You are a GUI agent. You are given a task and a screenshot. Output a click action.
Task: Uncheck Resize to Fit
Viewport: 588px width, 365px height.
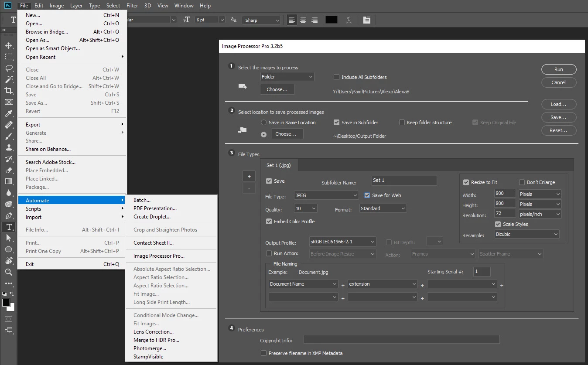(x=466, y=182)
